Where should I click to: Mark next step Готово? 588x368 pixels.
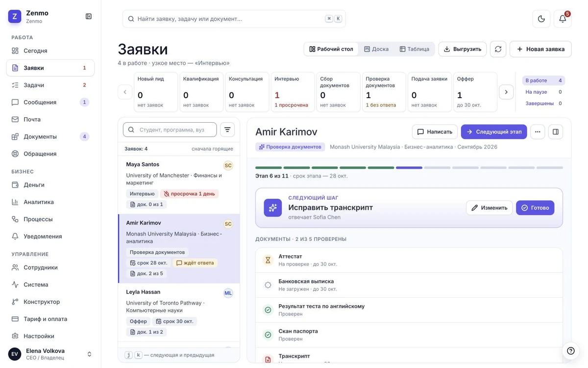[535, 208]
